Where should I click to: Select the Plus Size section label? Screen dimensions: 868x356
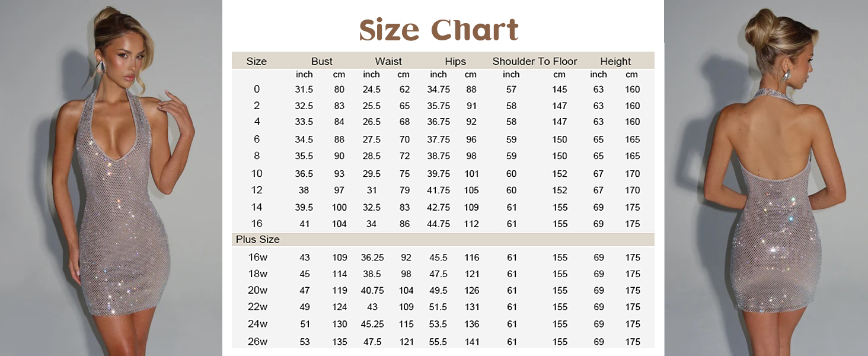(258, 240)
